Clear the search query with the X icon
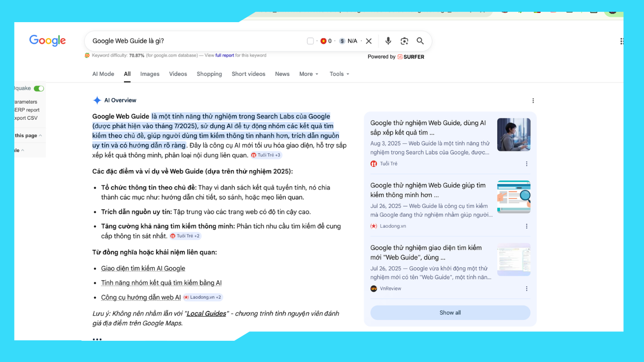 tap(369, 41)
